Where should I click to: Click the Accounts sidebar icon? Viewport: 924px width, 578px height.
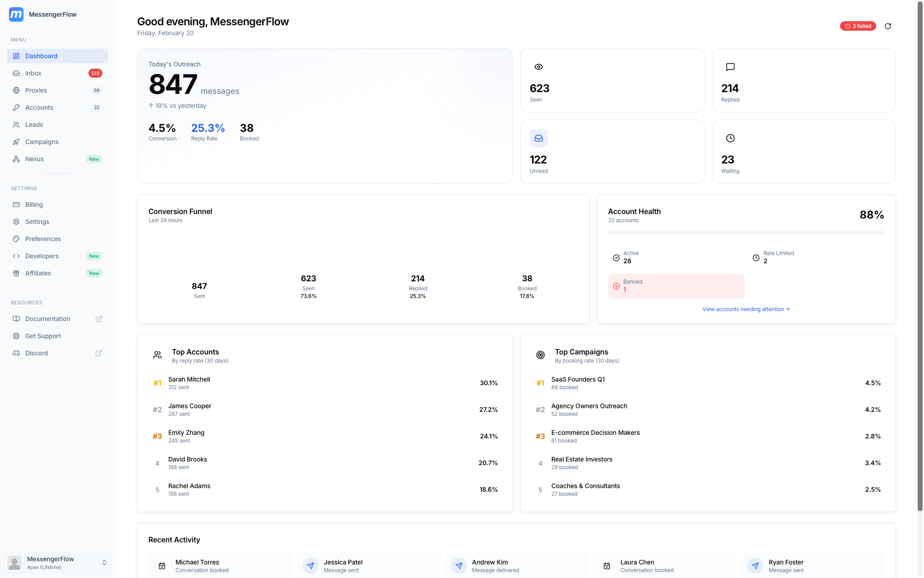pyautogui.click(x=16, y=107)
